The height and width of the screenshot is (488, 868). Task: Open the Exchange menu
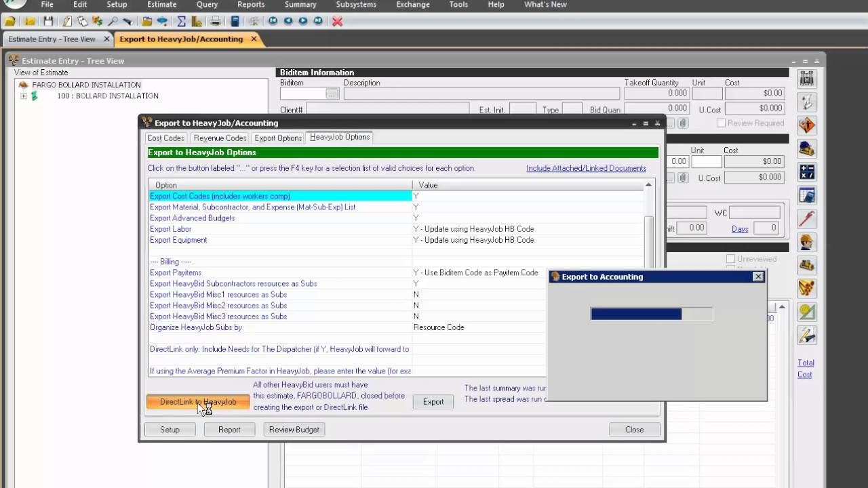[413, 4]
